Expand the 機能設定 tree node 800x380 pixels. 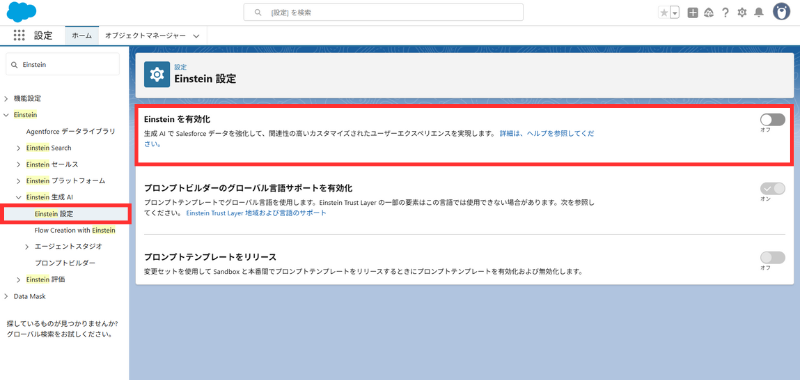[6, 98]
